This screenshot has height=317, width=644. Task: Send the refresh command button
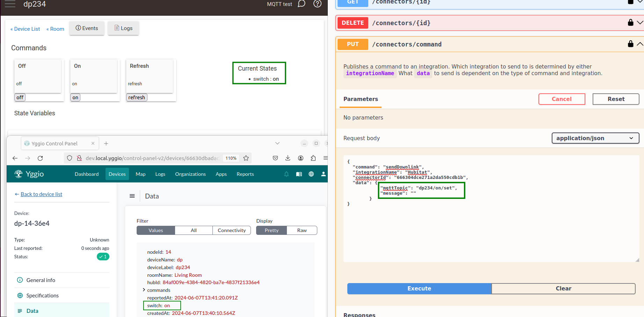click(x=137, y=98)
